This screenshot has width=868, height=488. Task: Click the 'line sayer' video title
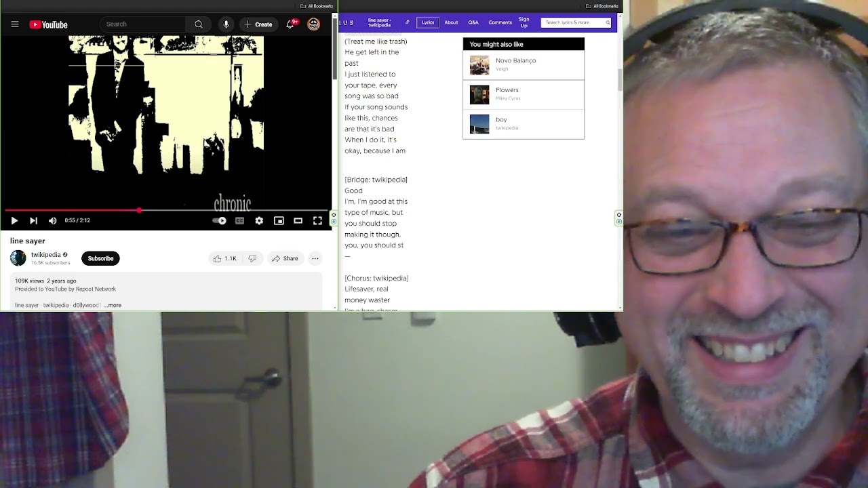(28, 241)
